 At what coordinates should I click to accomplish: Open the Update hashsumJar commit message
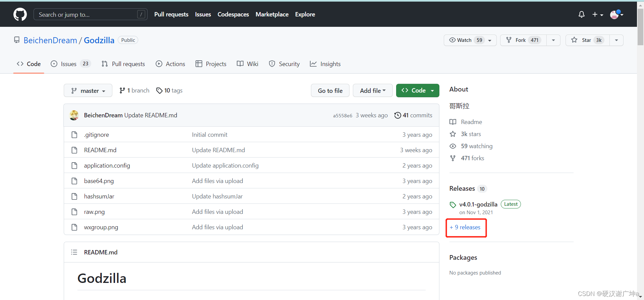click(x=217, y=196)
